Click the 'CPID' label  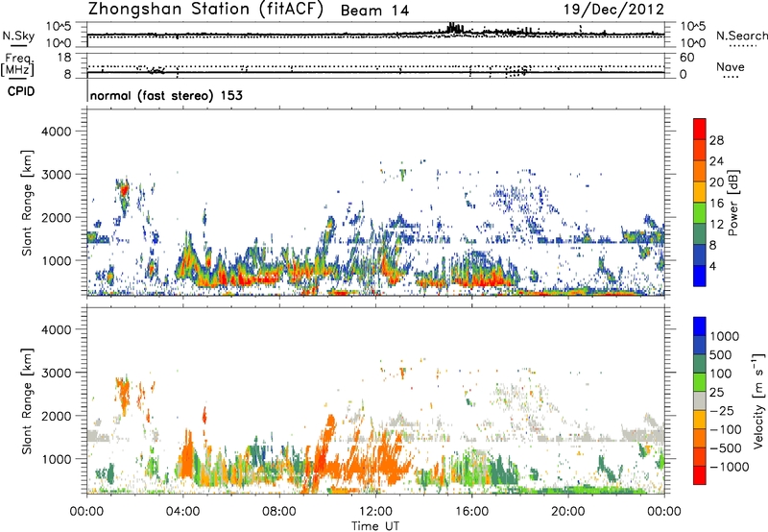coord(21,91)
